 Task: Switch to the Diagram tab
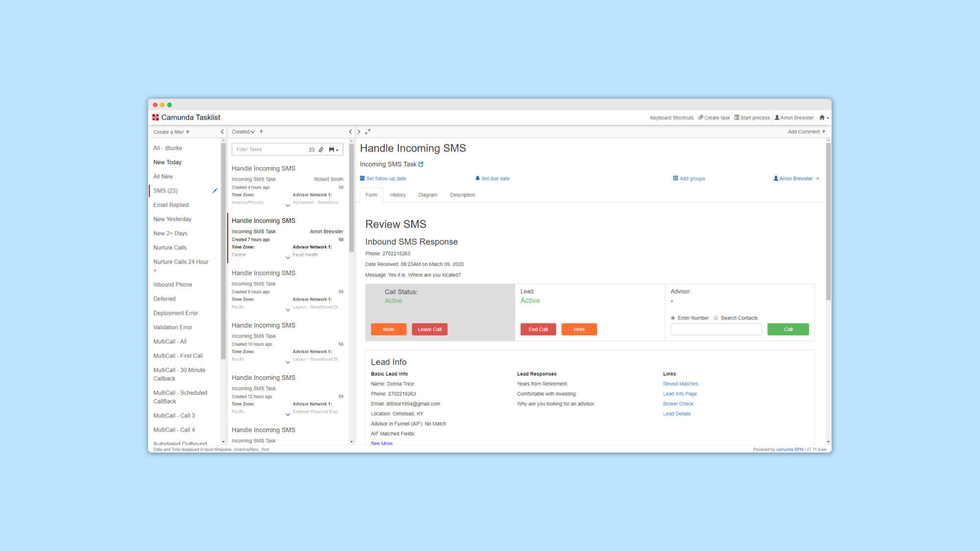point(427,195)
